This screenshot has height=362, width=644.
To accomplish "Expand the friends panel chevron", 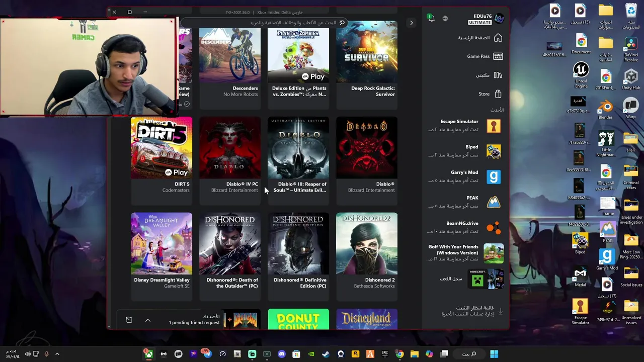I will coord(148,320).
